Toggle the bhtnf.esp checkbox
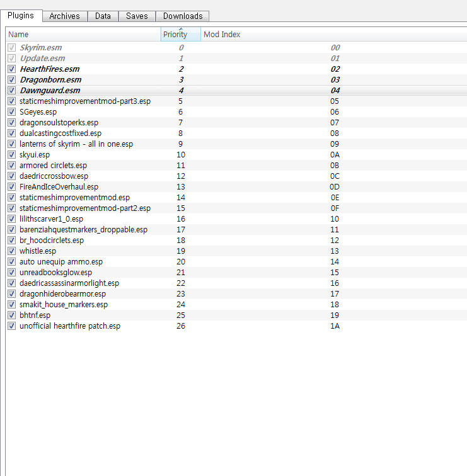Screen dimensions: 467x476 (x=11, y=315)
